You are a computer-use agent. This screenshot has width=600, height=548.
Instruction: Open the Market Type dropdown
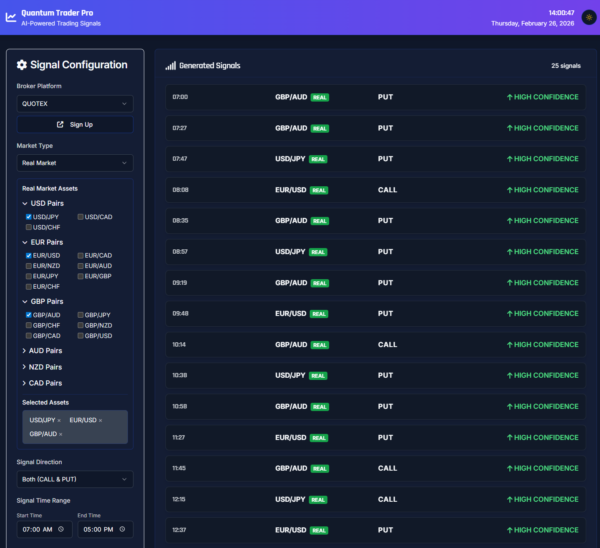pyautogui.click(x=74, y=162)
